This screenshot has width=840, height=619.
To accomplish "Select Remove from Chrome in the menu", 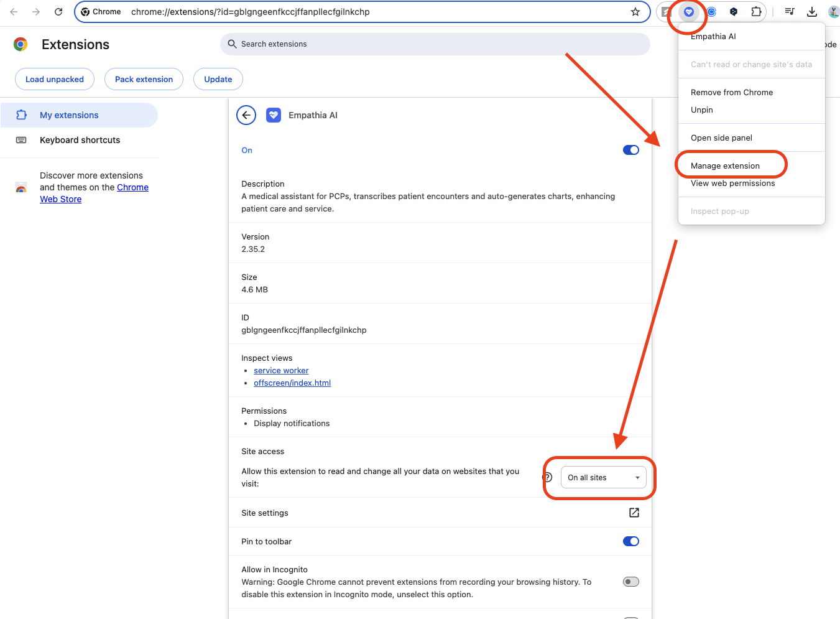I will [x=732, y=92].
